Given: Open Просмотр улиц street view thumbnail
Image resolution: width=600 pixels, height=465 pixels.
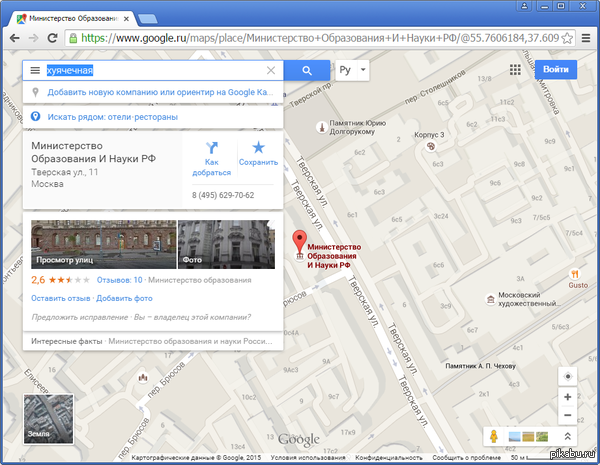Looking at the screenshot, I should pos(104,244).
